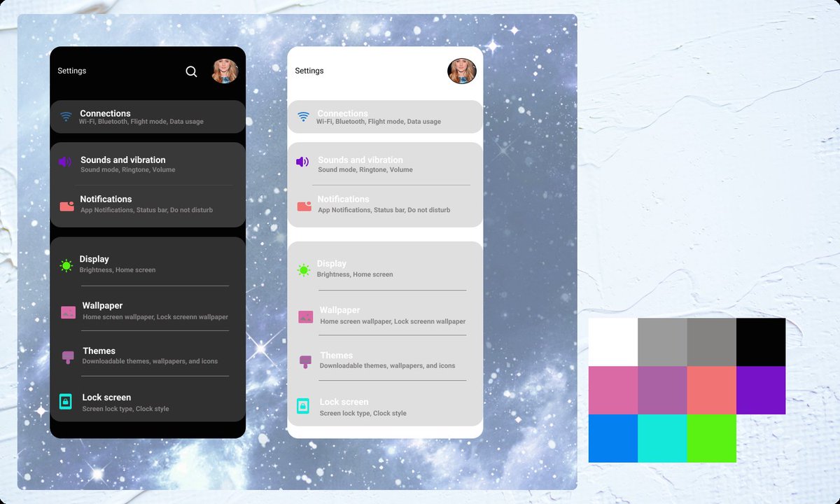The width and height of the screenshot is (840, 504).
Task: Pick the blue palette swatch
Action: (x=613, y=438)
